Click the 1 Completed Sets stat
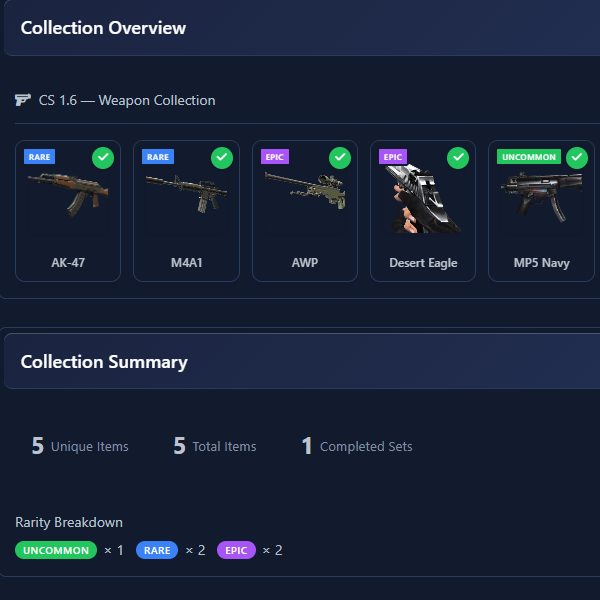Screen dimensions: 600x600 coord(357,446)
